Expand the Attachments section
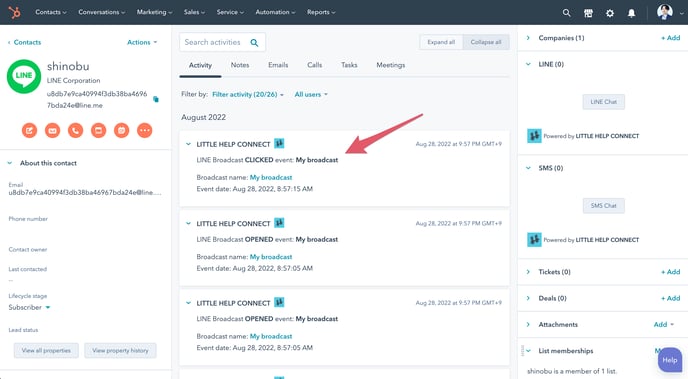Image resolution: width=688 pixels, height=379 pixels. [x=528, y=325]
